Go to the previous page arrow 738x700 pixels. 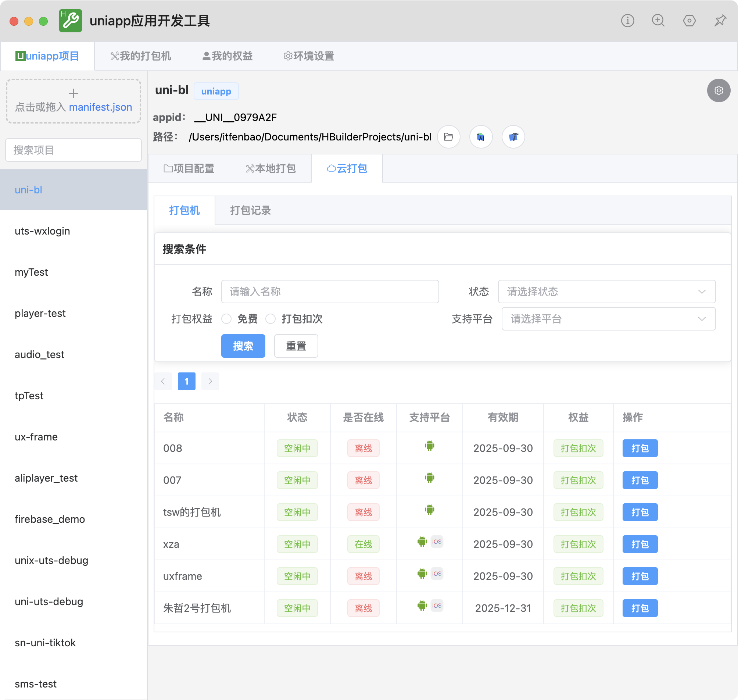click(x=163, y=381)
